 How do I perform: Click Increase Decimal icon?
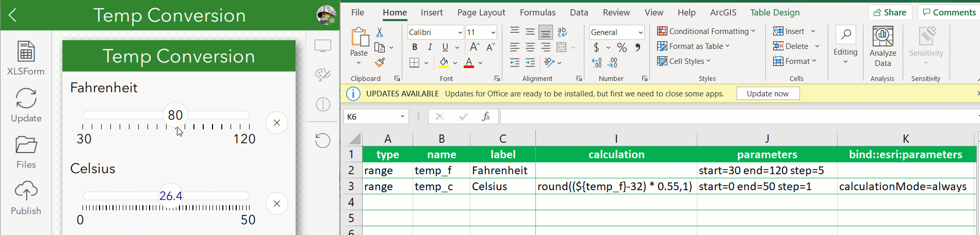click(597, 63)
